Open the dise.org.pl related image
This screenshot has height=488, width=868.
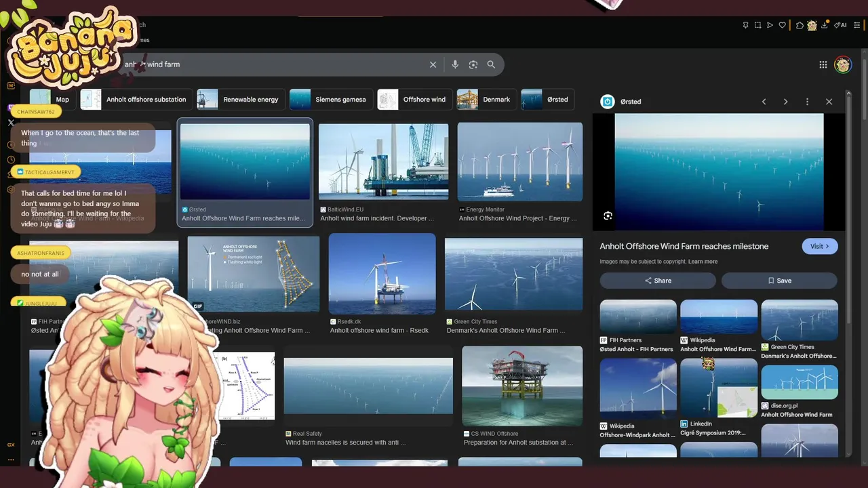(x=800, y=382)
